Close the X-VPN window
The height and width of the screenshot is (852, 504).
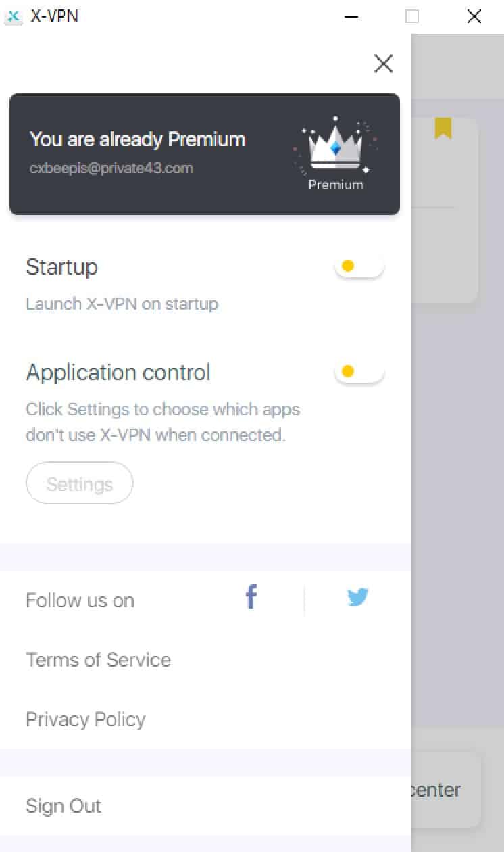[x=474, y=17]
